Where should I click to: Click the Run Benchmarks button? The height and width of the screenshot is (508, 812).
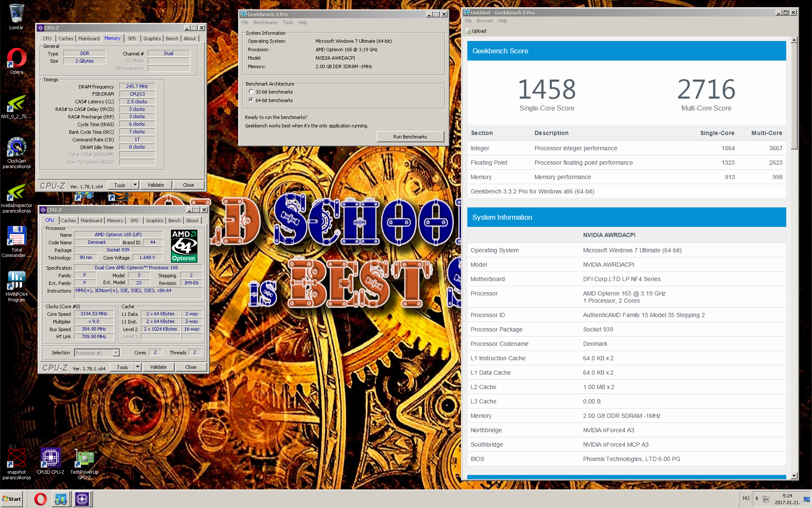[410, 137]
